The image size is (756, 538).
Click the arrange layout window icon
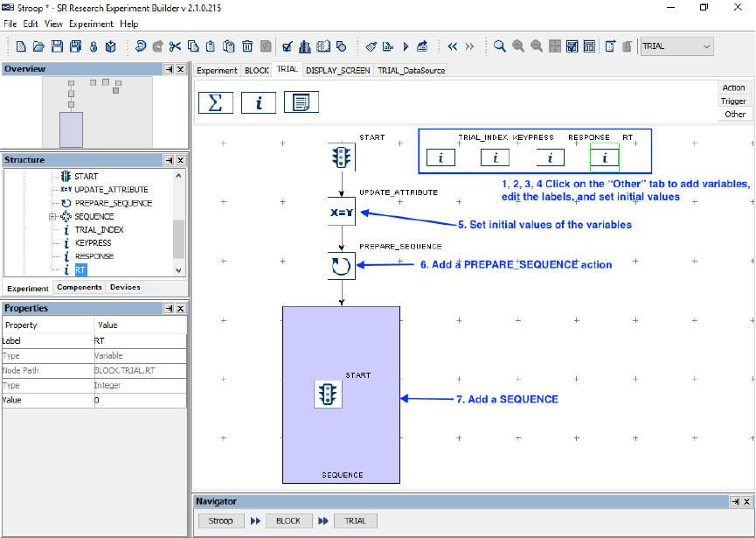(x=589, y=46)
